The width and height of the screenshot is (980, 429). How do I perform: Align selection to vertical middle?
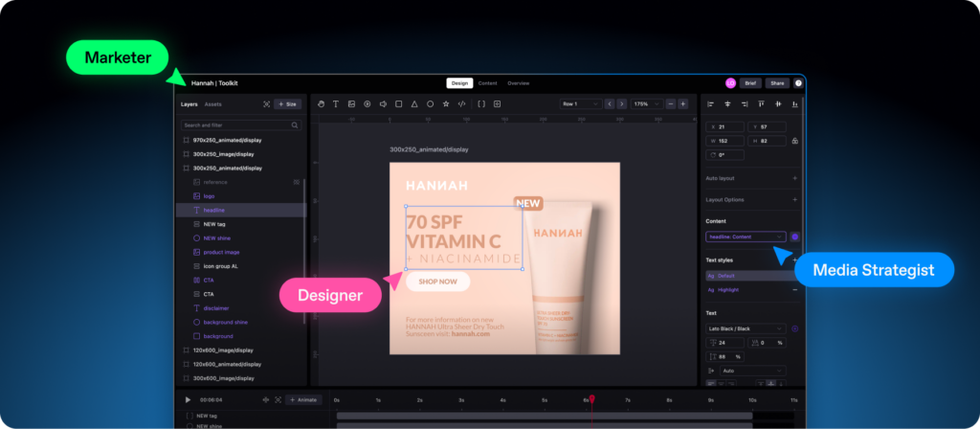coord(778,103)
